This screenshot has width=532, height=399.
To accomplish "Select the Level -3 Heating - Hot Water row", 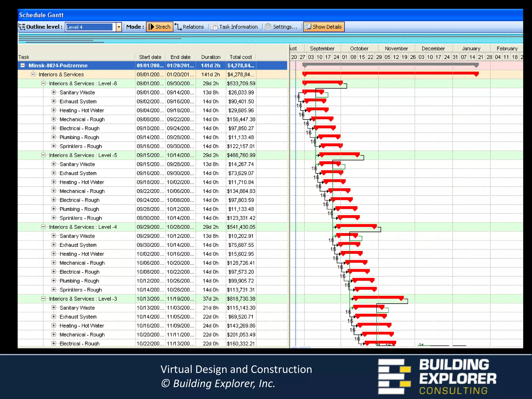I will pyautogui.click(x=152, y=325).
